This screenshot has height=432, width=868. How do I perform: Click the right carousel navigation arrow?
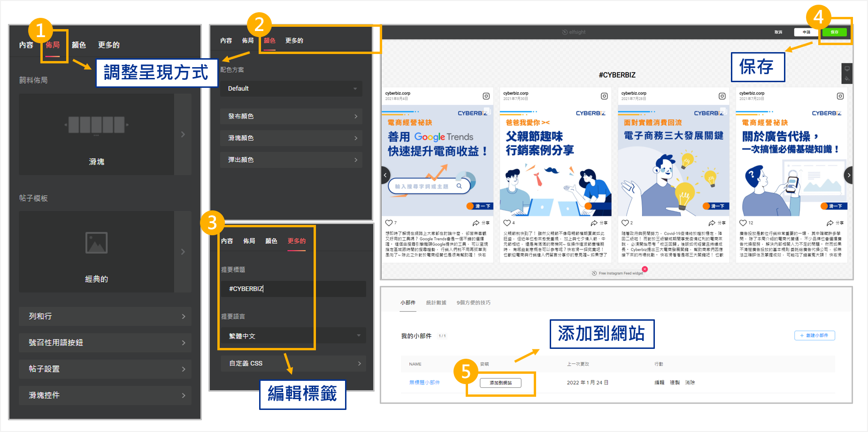tap(848, 175)
